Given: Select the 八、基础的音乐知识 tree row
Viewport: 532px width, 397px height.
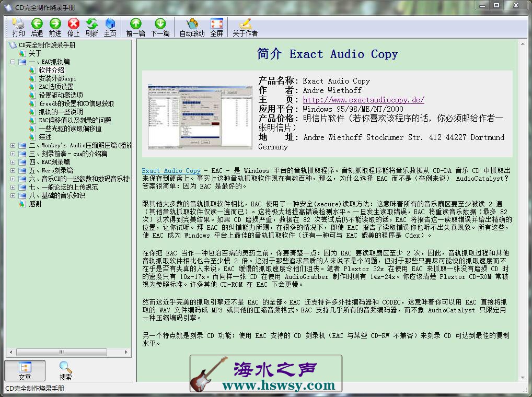Looking at the screenshot, I should [57, 195].
